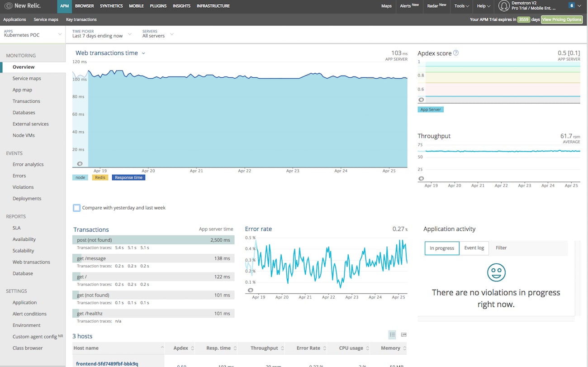Viewport: 588px width, 367px height.
Task: Open the Time Picker dropdown
Action: (102, 34)
